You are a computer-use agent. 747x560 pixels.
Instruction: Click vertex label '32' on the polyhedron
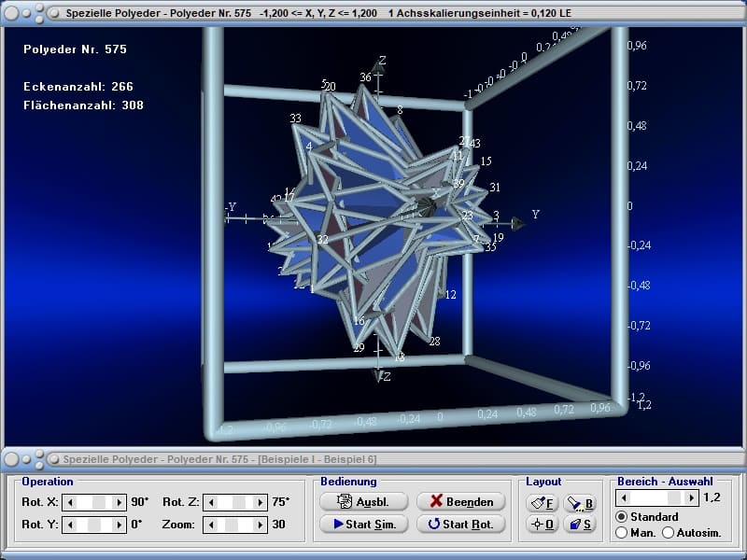pos(323,239)
